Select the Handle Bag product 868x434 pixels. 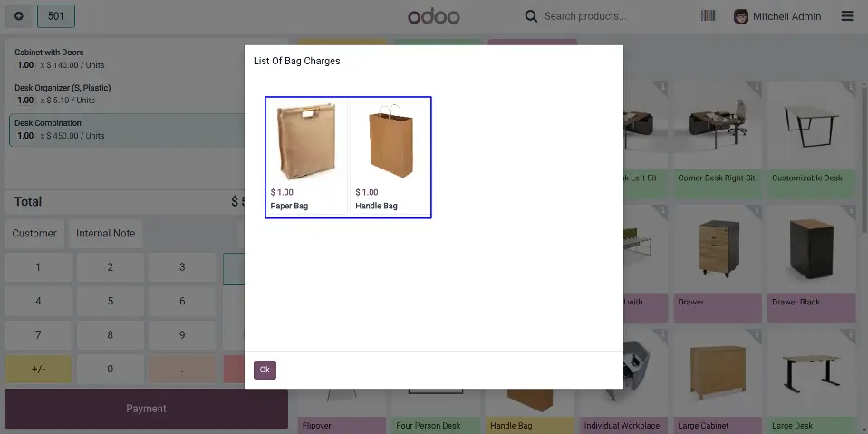(x=391, y=157)
